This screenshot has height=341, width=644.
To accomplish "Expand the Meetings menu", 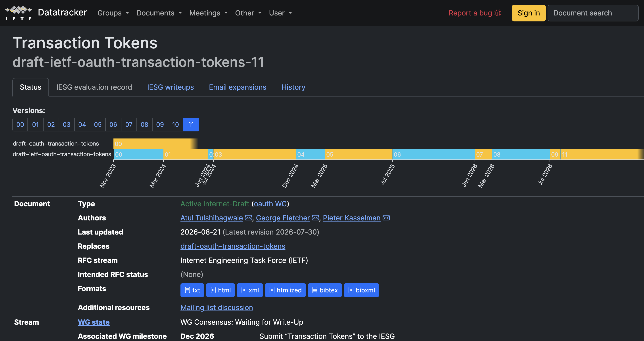I will (x=209, y=13).
